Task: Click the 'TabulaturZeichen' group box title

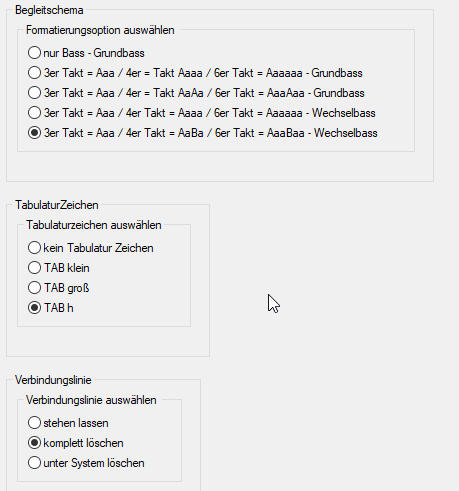Action: (57, 205)
